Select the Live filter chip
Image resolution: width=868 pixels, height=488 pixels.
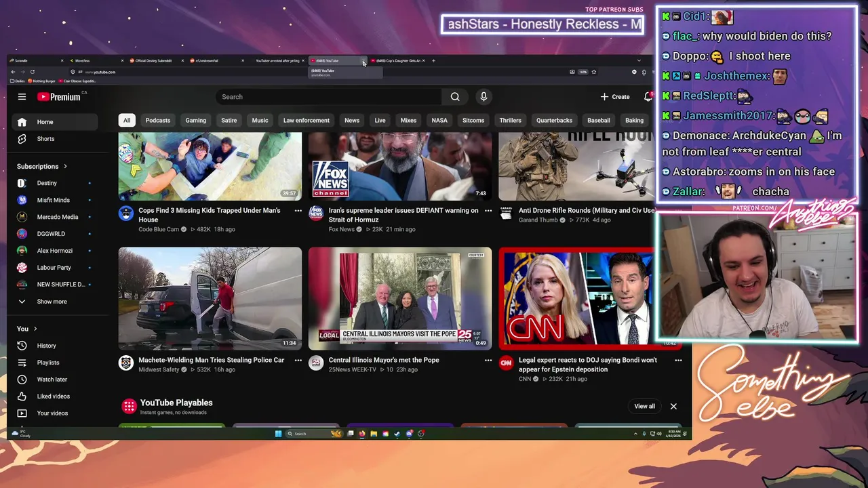tap(380, 121)
